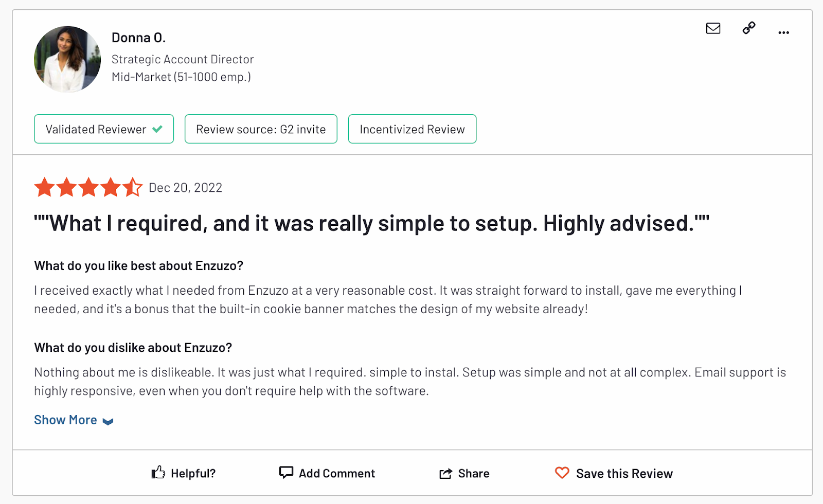Open Donna O.'s profile photo
This screenshot has width=823, height=504.
67,59
